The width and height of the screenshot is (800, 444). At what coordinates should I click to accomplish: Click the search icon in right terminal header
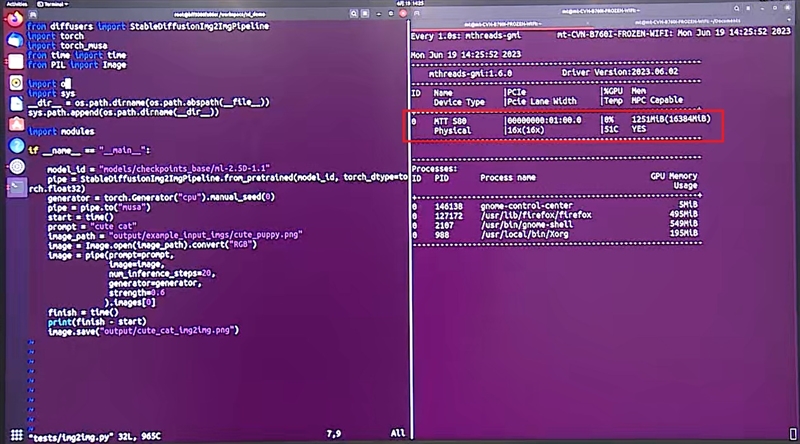point(736,9)
